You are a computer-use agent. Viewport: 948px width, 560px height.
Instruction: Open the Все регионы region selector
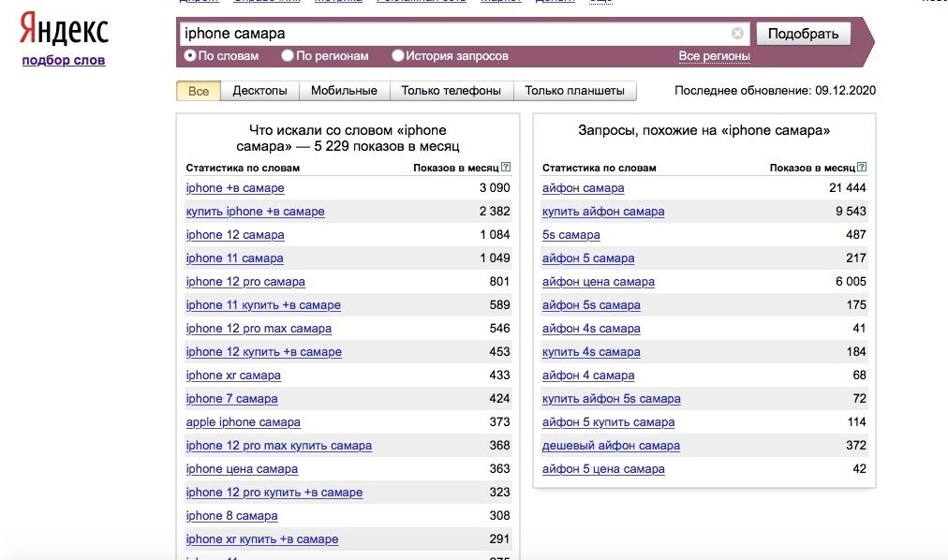(714, 56)
